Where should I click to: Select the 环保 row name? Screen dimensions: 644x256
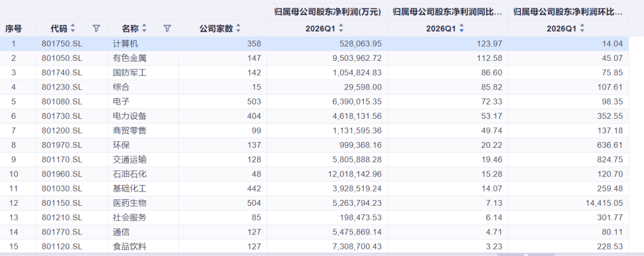pyautogui.click(x=121, y=145)
